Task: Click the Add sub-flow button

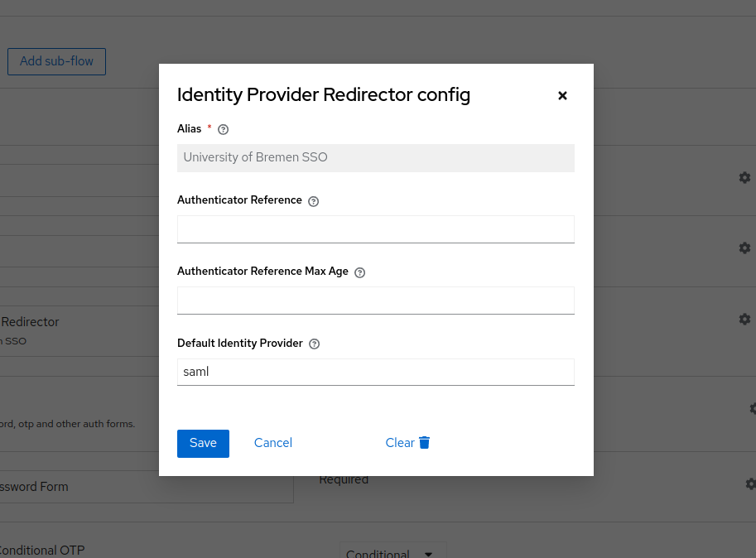Action: click(x=56, y=61)
